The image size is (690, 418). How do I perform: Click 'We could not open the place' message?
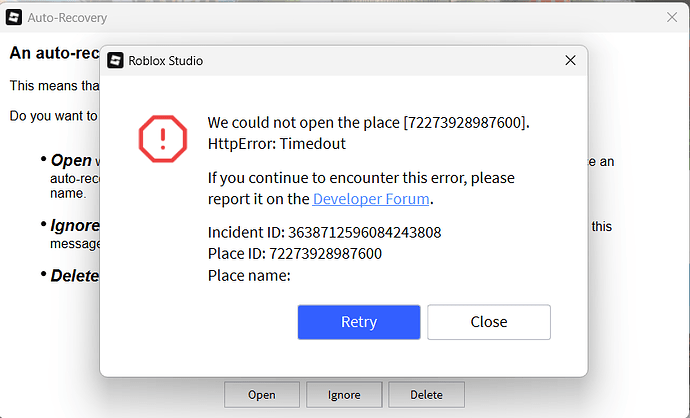(x=369, y=122)
